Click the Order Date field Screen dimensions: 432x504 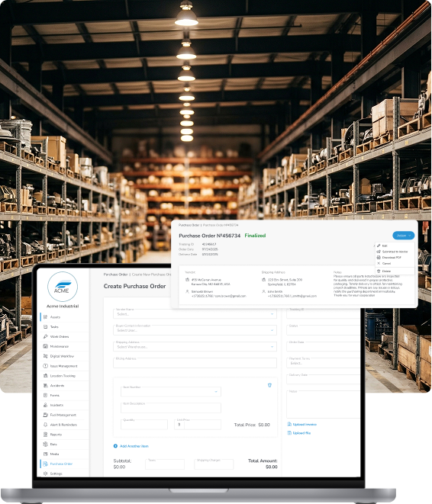[x=323, y=346]
